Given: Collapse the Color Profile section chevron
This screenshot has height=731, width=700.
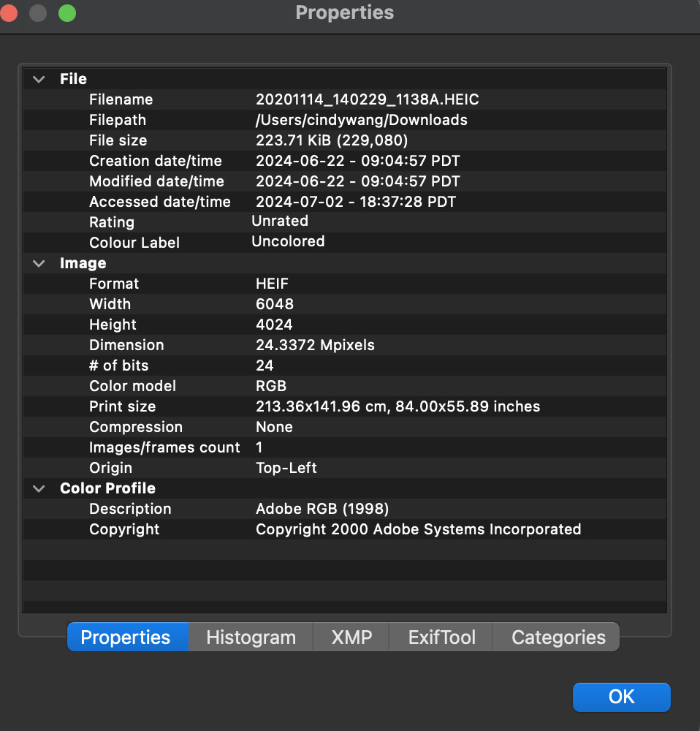Looking at the screenshot, I should coord(39,488).
